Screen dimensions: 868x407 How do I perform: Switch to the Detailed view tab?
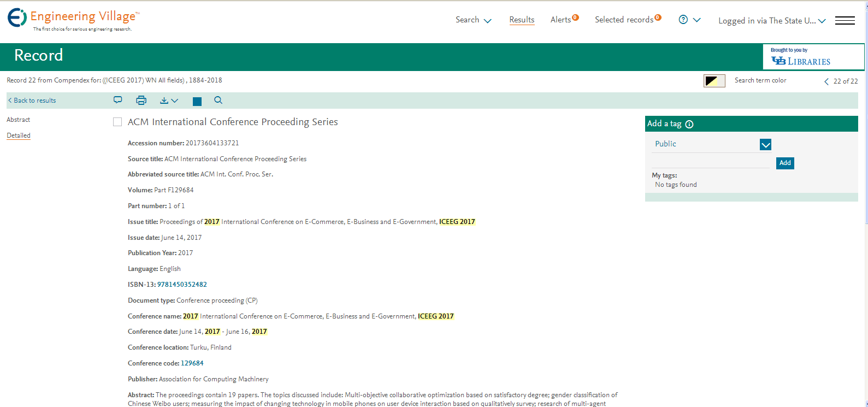(x=18, y=135)
